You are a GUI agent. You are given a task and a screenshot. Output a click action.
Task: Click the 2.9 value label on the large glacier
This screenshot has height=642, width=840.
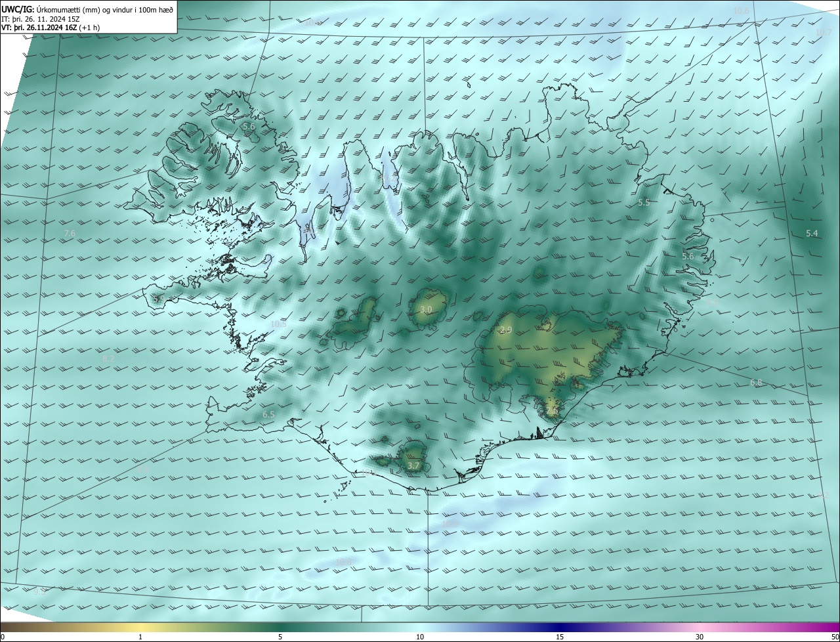505,330
